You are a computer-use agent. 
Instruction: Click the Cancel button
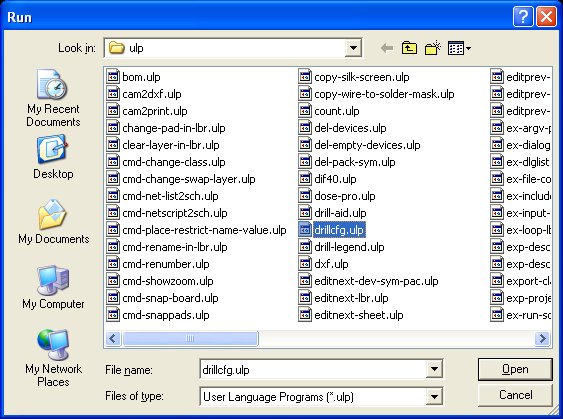515,395
